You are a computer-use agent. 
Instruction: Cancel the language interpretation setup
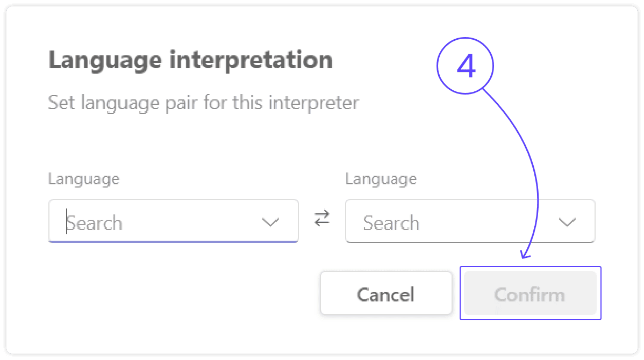(x=386, y=293)
